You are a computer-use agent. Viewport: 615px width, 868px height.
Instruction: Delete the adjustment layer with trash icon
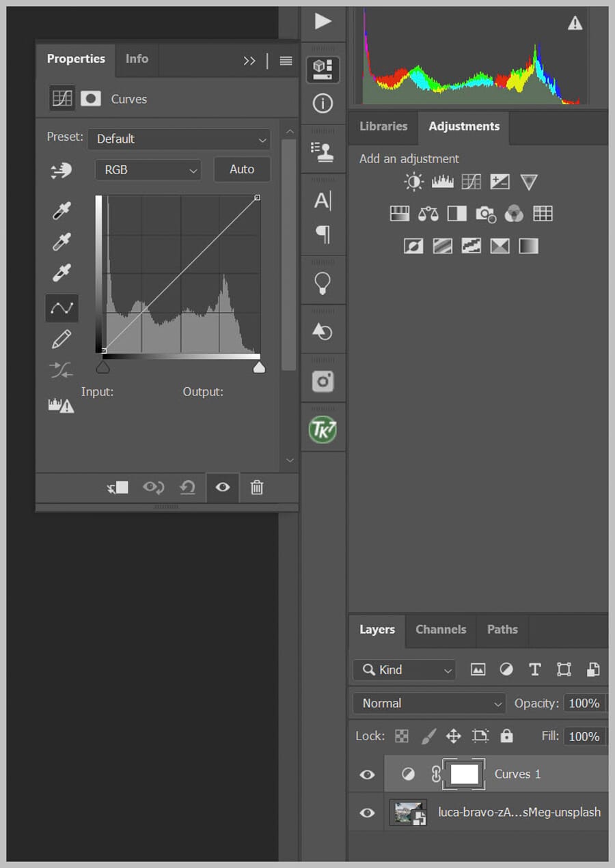(257, 488)
